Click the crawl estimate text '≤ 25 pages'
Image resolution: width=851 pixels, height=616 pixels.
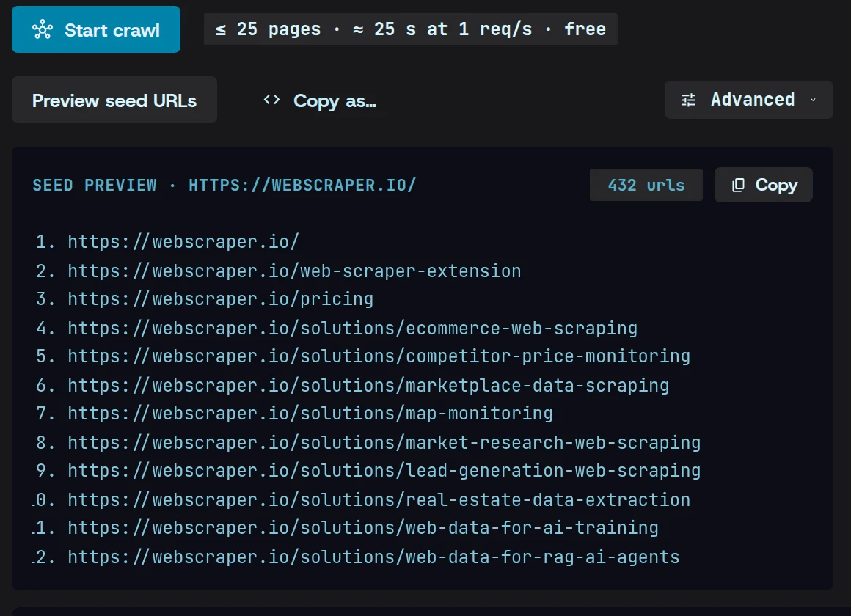268,29
